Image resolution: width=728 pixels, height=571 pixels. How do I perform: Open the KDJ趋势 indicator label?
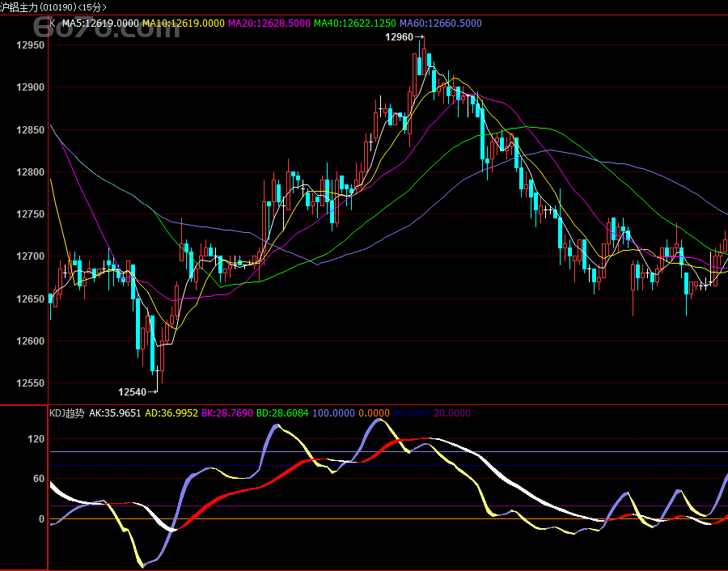66,413
